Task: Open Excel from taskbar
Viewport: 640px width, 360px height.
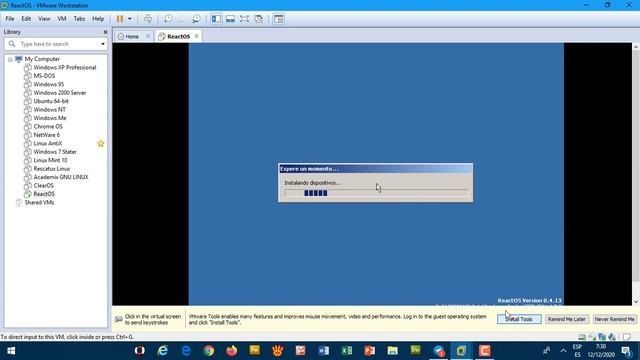Action: pos(347,351)
